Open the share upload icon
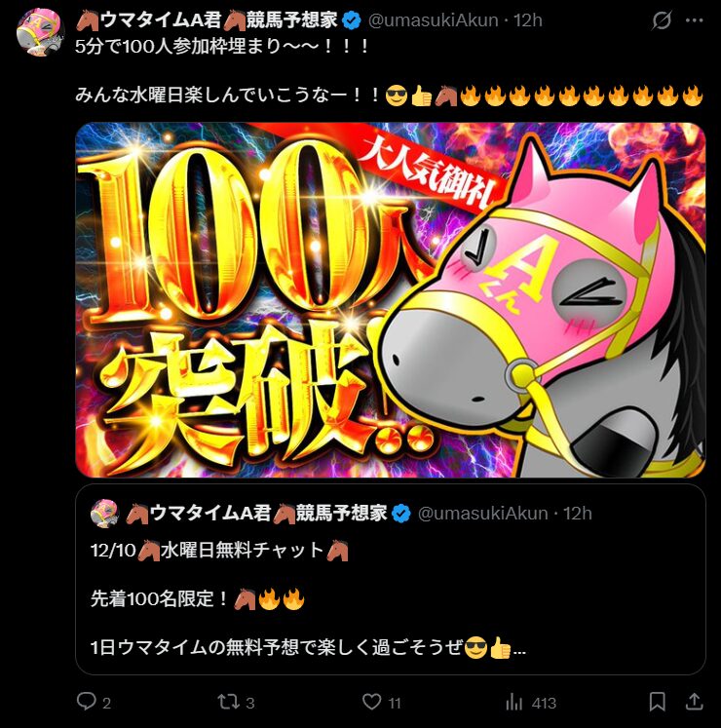The height and width of the screenshot is (728, 721). point(694,701)
